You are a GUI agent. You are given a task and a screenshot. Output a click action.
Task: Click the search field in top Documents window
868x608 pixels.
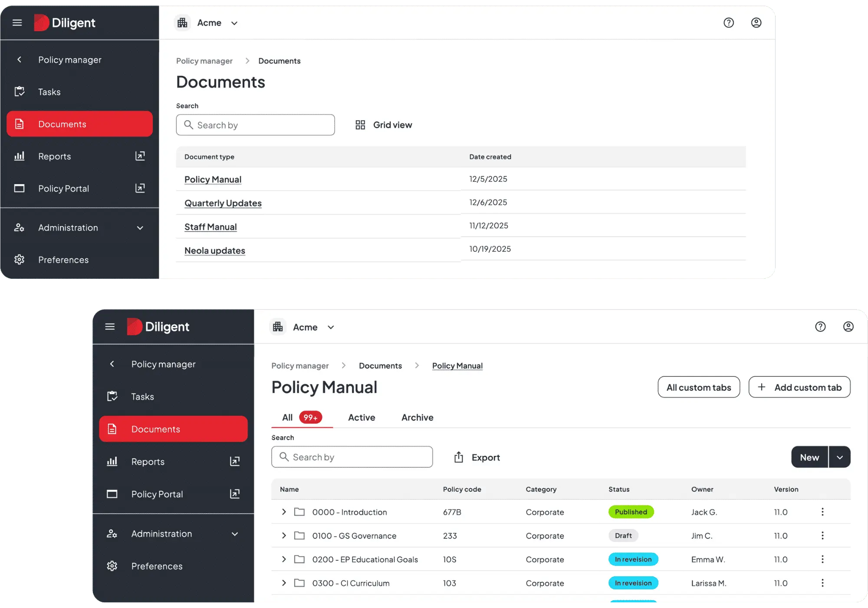[x=255, y=125]
